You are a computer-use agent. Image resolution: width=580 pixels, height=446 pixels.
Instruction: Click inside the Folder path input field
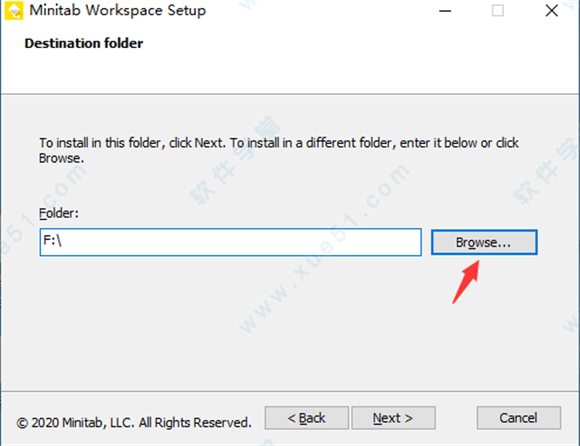pyautogui.click(x=230, y=242)
